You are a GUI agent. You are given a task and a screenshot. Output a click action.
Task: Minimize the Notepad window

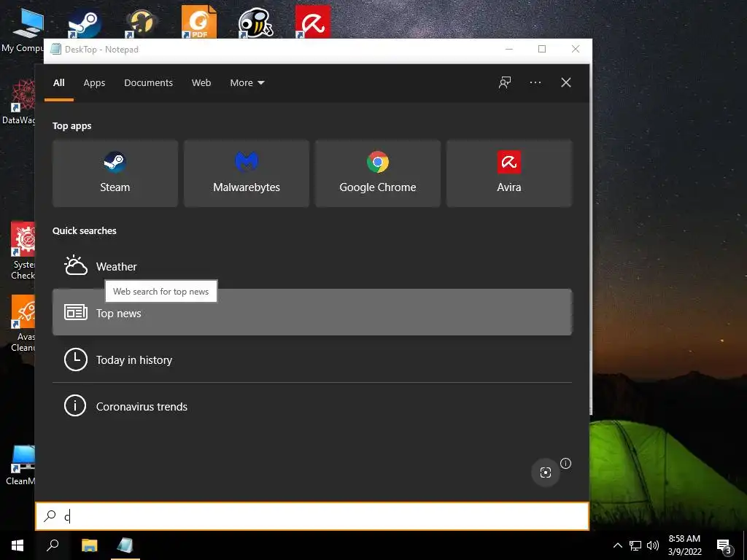(508, 49)
